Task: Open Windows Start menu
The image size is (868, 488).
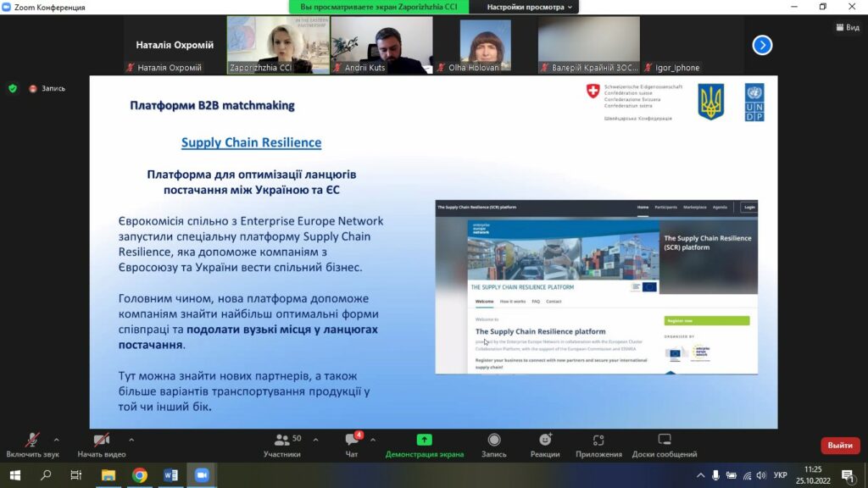Action: 15,475
